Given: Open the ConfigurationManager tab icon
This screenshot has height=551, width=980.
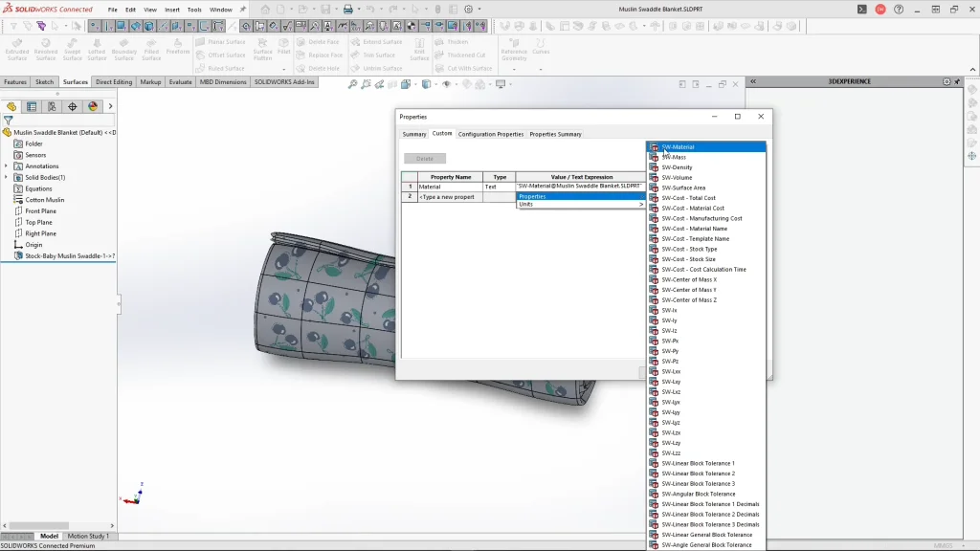Looking at the screenshot, I should pos(52,106).
